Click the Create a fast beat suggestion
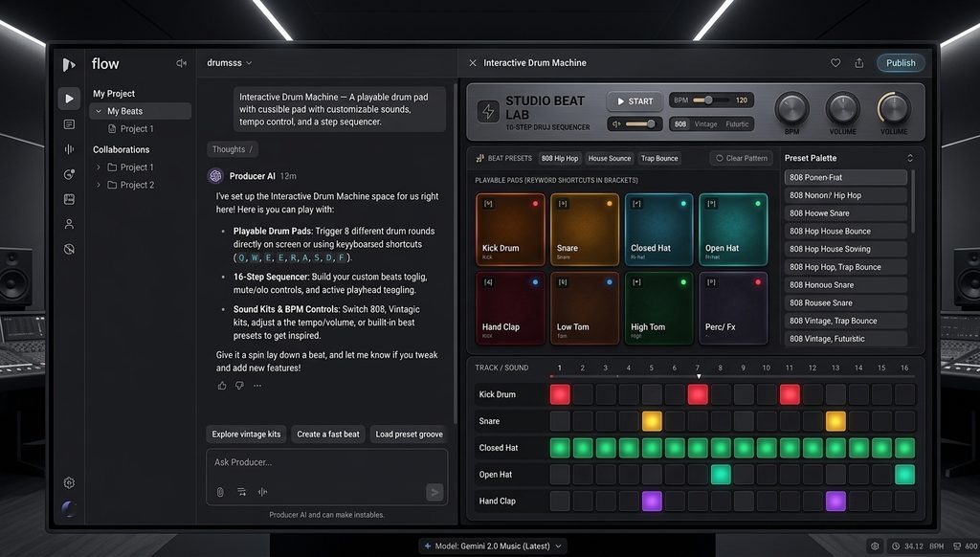Screen dimensions: 980x557 tap(328, 434)
